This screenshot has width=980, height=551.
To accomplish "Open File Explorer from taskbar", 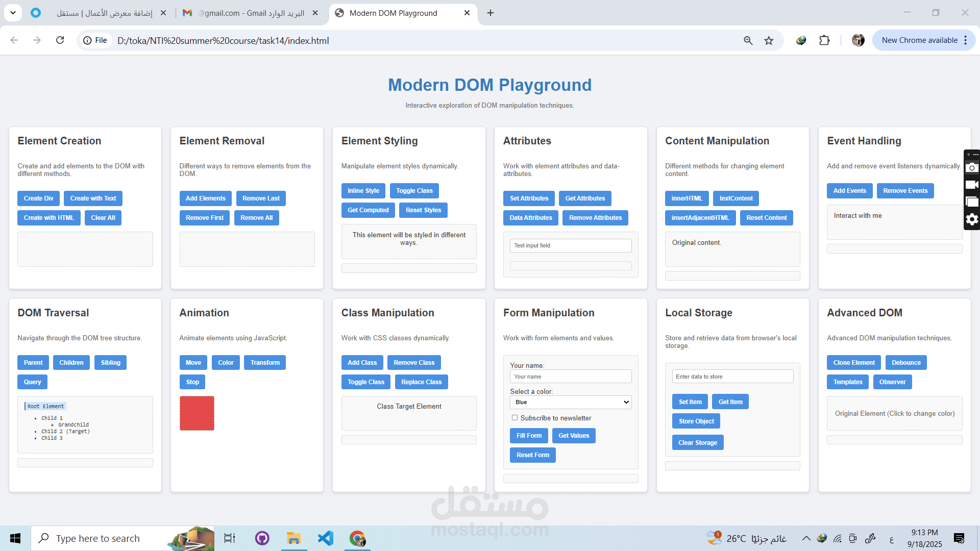I will (x=293, y=538).
